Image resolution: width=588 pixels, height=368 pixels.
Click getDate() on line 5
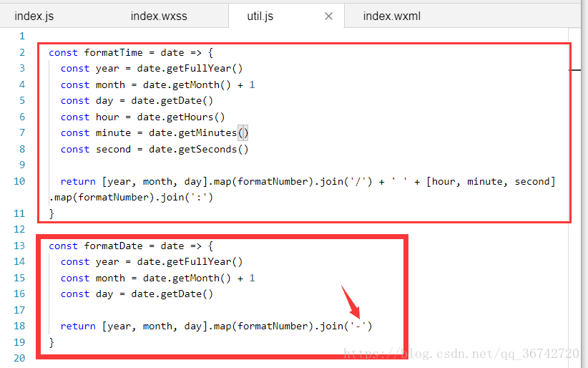pos(187,101)
